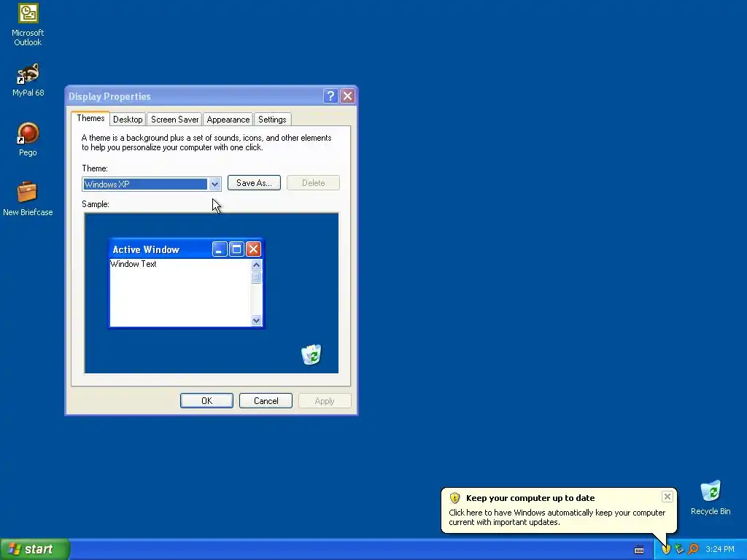Image resolution: width=747 pixels, height=560 pixels.
Task: Switch to the Themes tab
Action: (90, 118)
